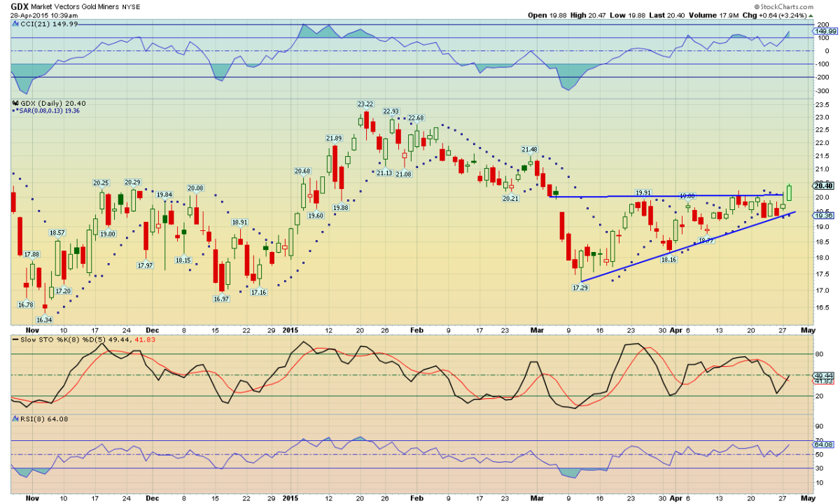Click the "GDX (Daily)" price legend
The width and height of the screenshot is (840, 504).
pyautogui.click(x=40, y=103)
